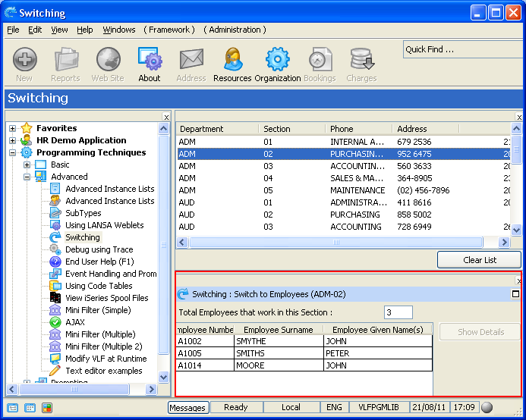Open the (Administration) menu
Screen dimensions: 526x420
tap(235, 30)
